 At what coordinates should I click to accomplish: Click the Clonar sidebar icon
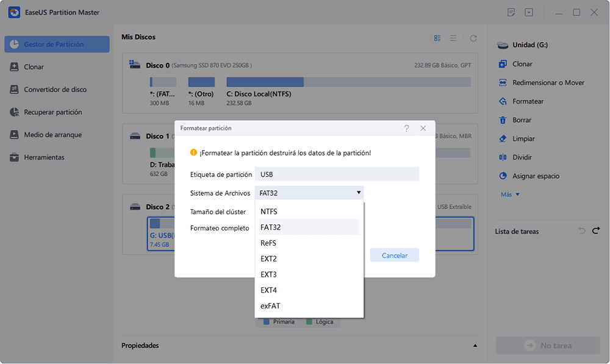(14, 67)
